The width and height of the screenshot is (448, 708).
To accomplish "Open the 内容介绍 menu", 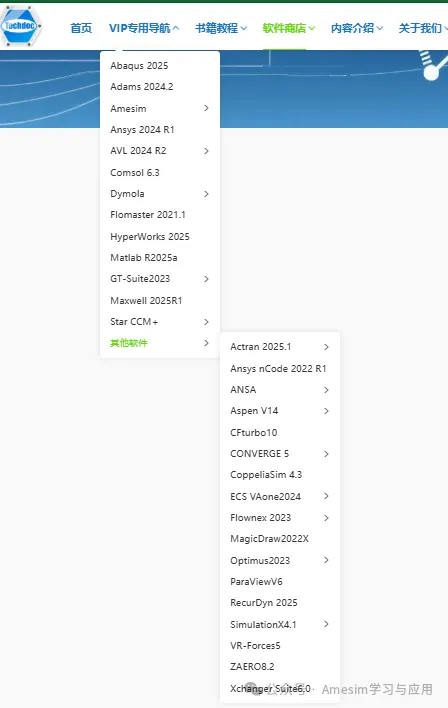I will click(357, 28).
